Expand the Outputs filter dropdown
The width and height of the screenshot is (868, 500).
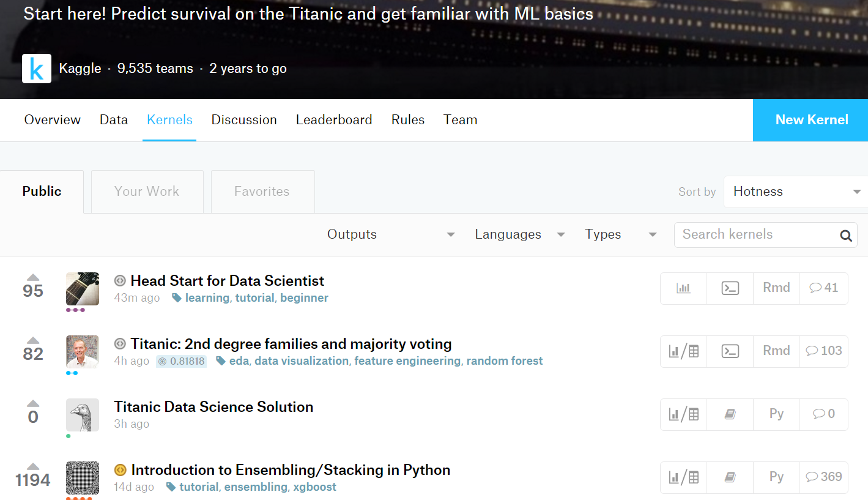(x=391, y=234)
